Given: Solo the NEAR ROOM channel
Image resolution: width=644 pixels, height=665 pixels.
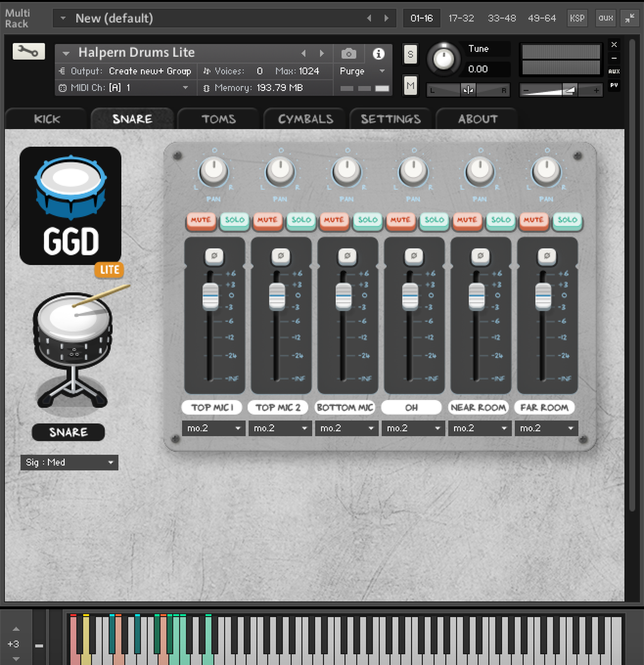Looking at the screenshot, I should pyautogui.click(x=501, y=220).
